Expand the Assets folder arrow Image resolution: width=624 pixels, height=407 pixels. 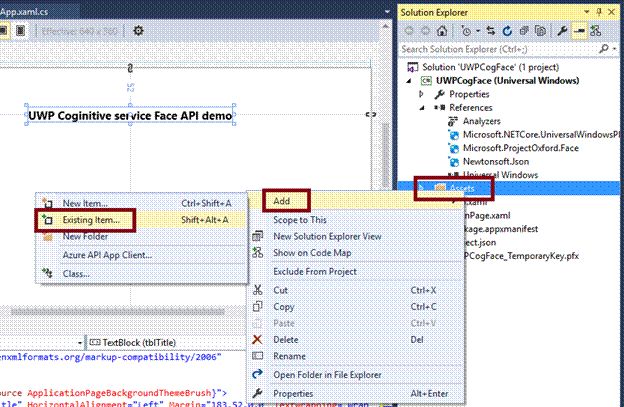(x=422, y=188)
